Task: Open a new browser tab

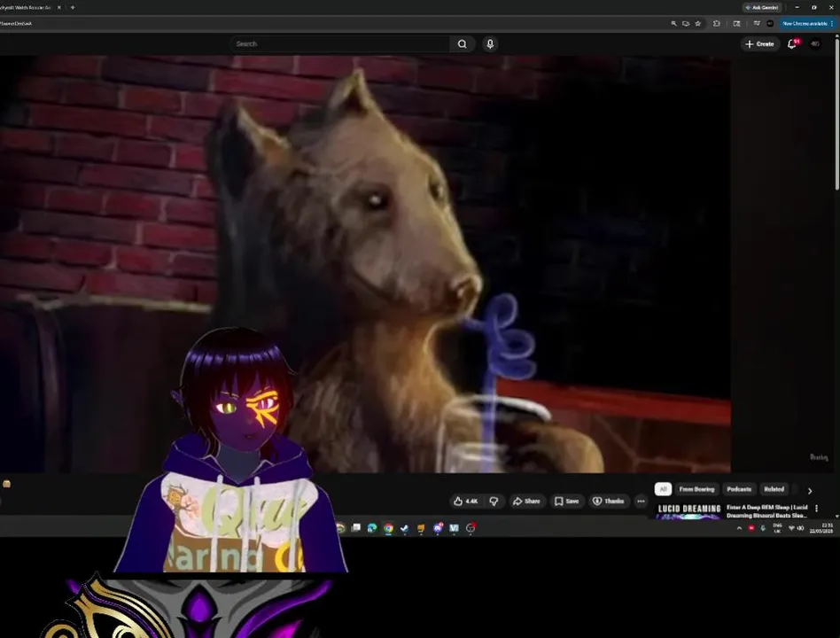Action: pyautogui.click(x=73, y=7)
